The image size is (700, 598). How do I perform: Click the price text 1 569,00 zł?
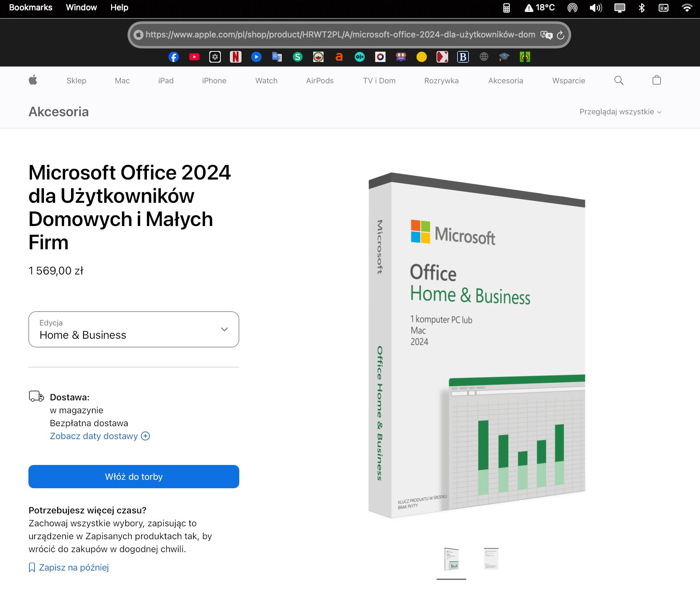click(56, 271)
